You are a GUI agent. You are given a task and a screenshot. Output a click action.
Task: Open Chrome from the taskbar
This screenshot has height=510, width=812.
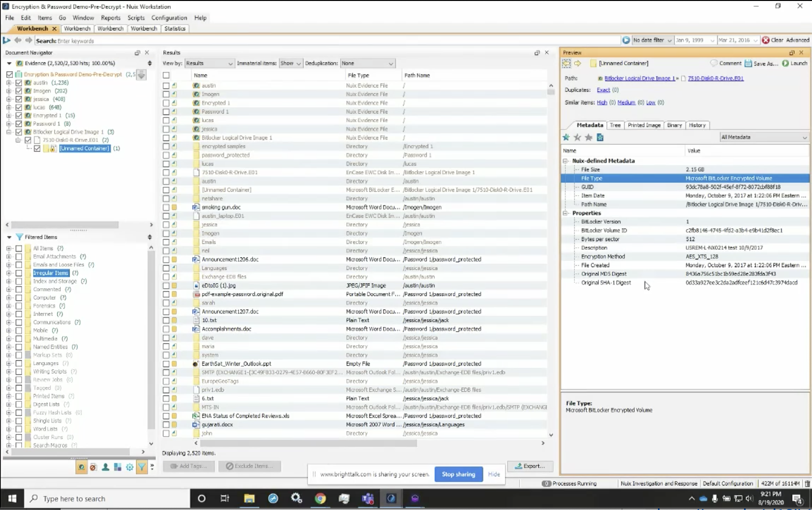(x=320, y=498)
